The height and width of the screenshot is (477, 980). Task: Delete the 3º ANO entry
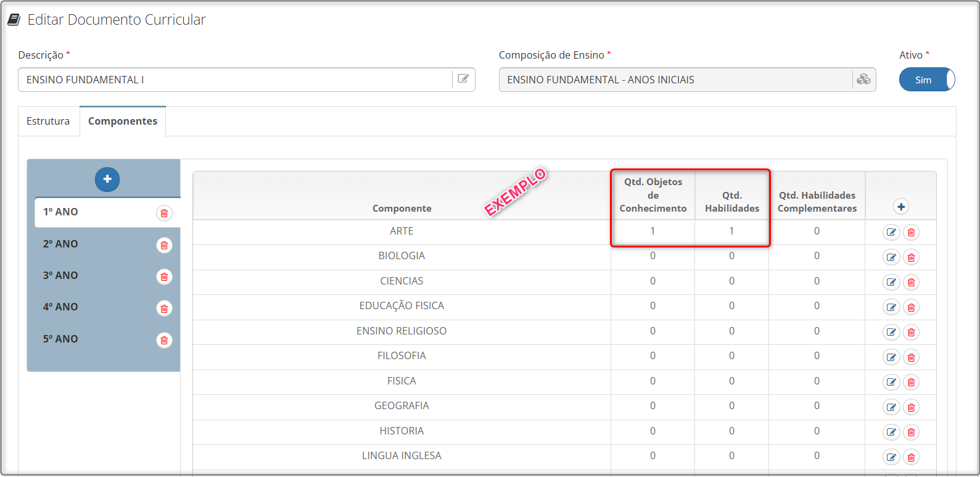[164, 276]
